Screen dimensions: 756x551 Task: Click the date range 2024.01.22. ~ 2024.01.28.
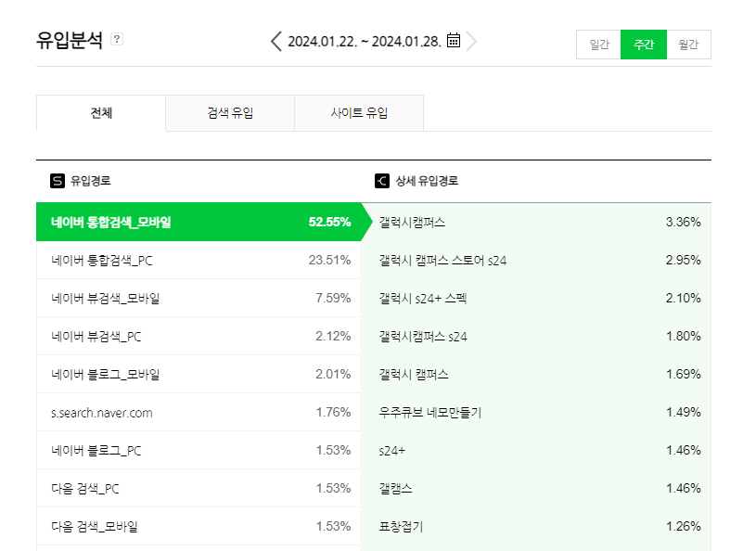coord(365,42)
